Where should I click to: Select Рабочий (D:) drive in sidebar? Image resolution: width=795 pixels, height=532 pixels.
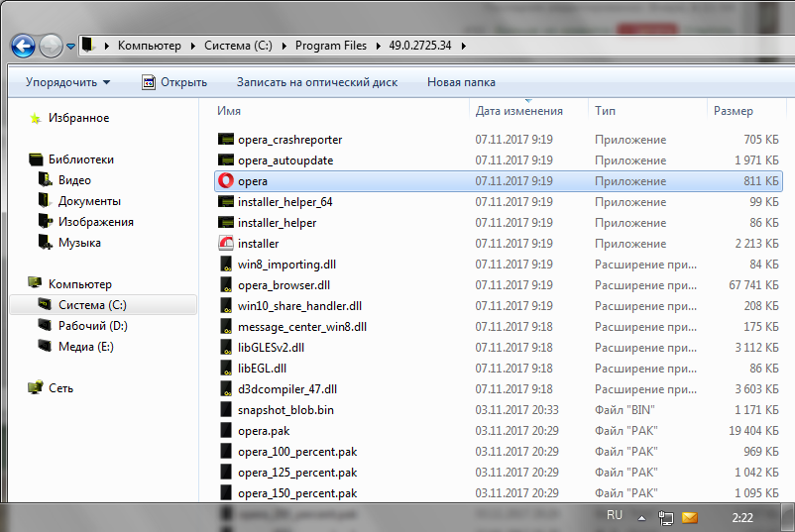tap(92, 325)
